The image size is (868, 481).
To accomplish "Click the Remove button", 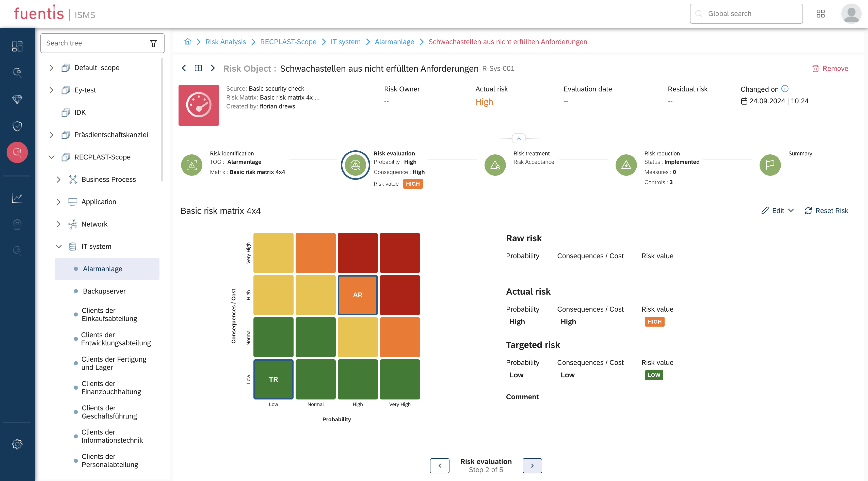I will tap(830, 68).
